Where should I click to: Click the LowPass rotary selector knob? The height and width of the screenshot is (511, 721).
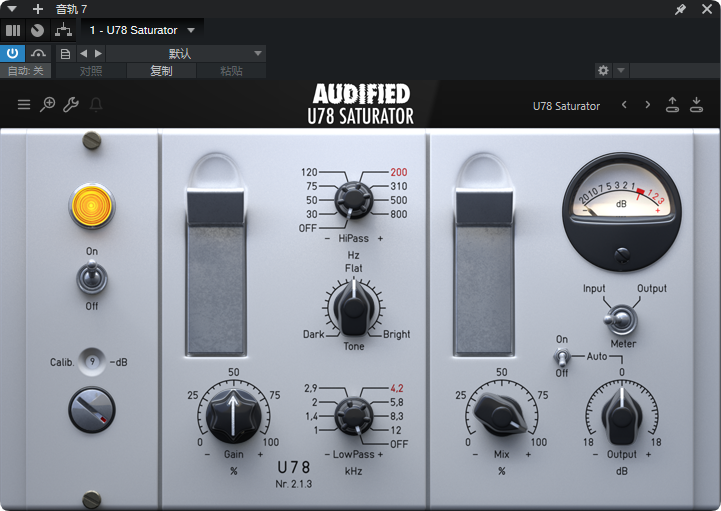[354, 416]
